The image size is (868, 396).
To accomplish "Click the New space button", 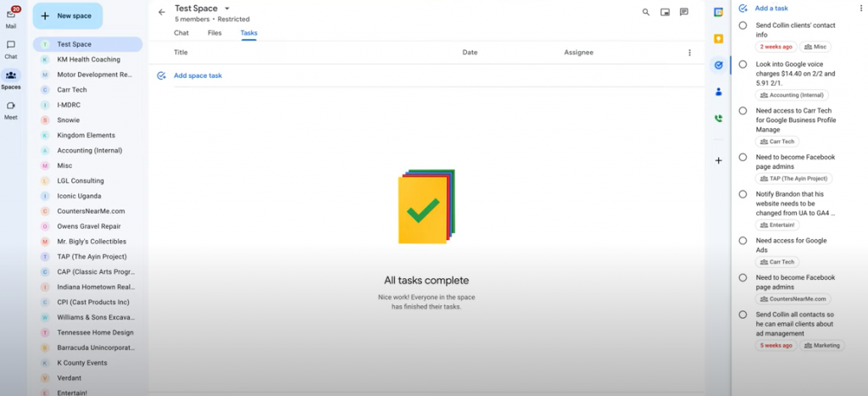I will pyautogui.click(x=68, y=16).
